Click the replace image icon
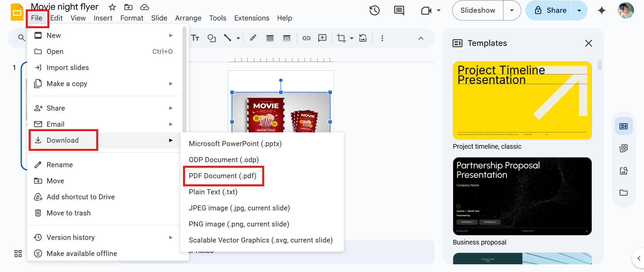The width and height of the screenshot is (644, 272). [x=363, y=38]
